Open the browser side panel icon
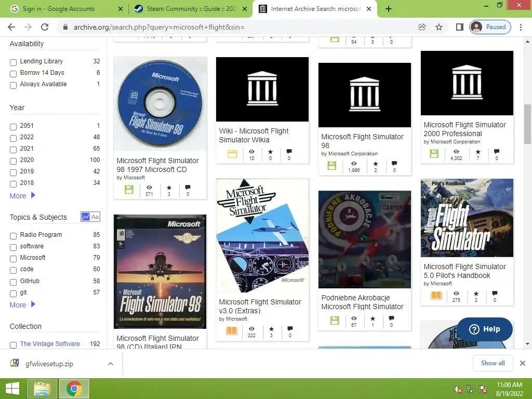532x399 pixels. (x=459, y=27)
